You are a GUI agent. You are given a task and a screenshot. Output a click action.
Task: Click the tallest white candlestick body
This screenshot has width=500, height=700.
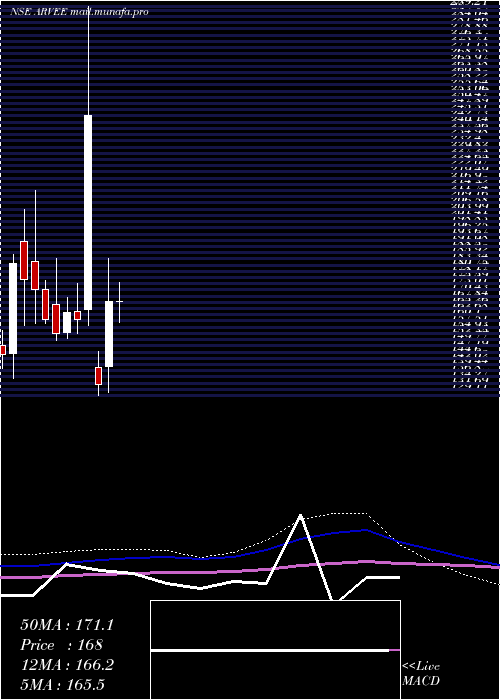tap(88, 212)
